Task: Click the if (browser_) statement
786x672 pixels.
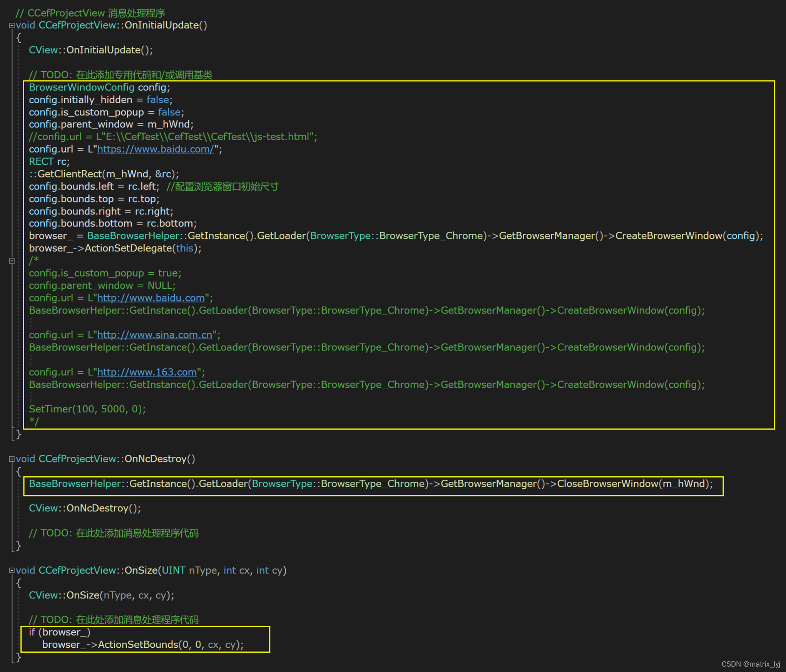Action: (59, 632)
